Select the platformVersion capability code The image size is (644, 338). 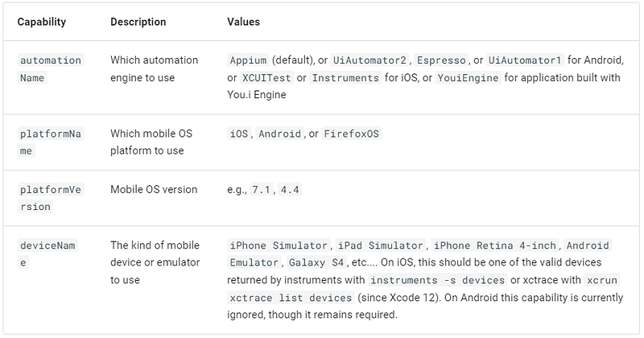[x=51, y=198]
